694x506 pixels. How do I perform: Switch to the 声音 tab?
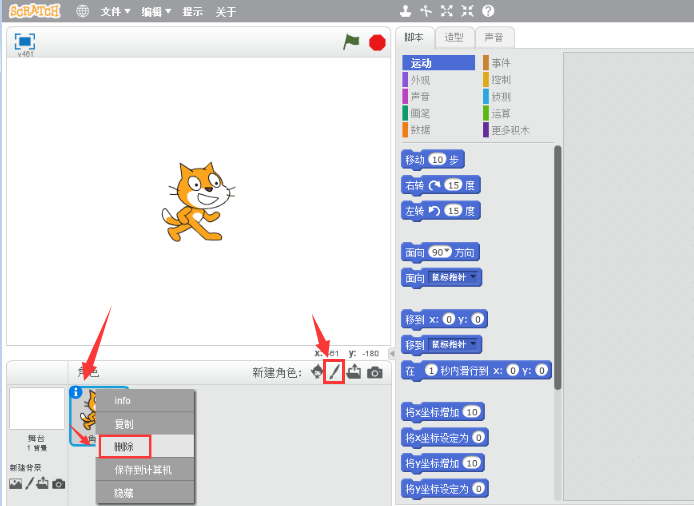coord(494,38)
